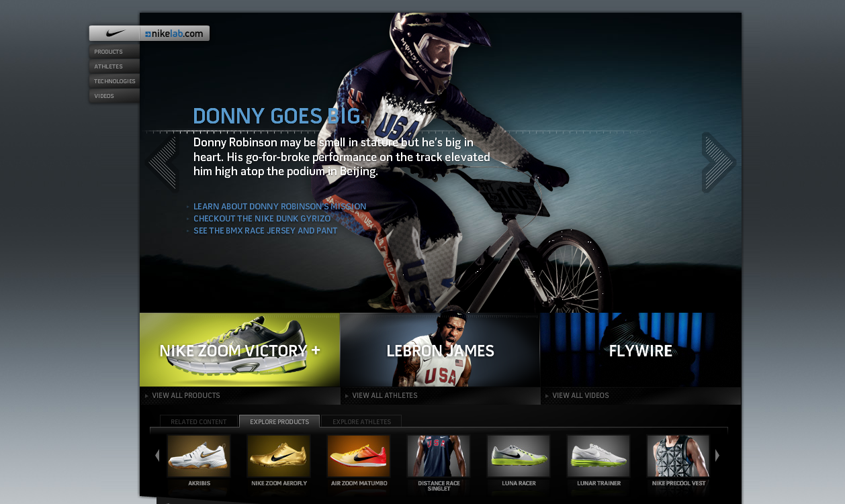The height and width of the screenshot is (504, 845).
Task: Switch to the Related Content tab
Action: (199, 421)
